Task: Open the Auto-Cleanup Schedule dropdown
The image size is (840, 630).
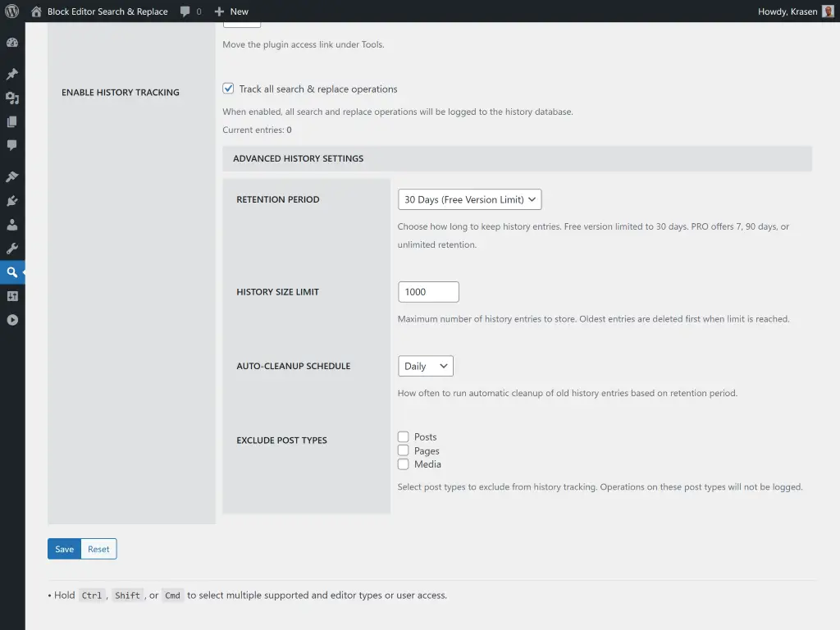Action: [x=425, y=366]
